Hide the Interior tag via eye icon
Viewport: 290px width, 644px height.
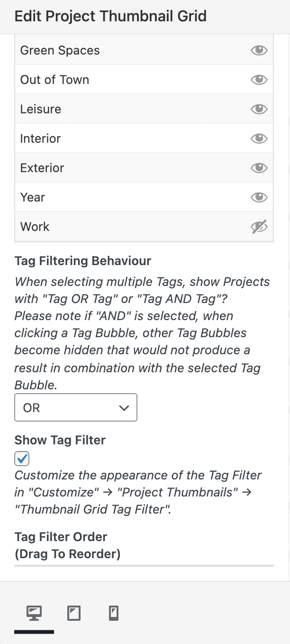[x=259, y=138]
